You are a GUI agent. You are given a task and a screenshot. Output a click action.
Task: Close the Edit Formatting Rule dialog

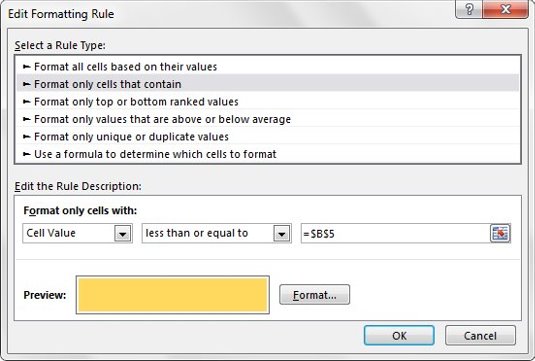tap(506, 9)
